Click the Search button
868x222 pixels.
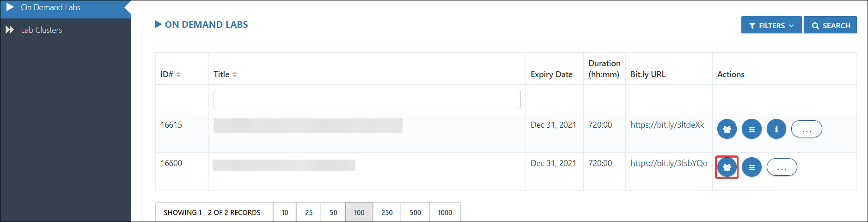coord(830,25)
